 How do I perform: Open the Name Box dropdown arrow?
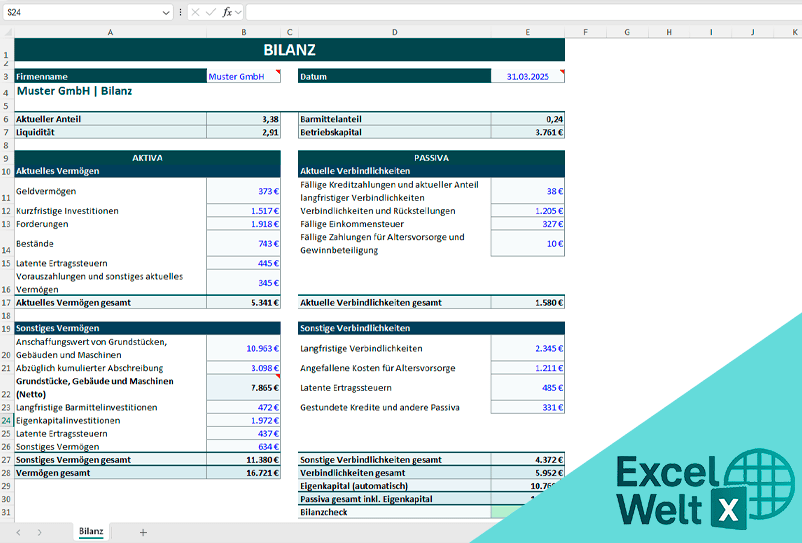[x=166, y=12]
